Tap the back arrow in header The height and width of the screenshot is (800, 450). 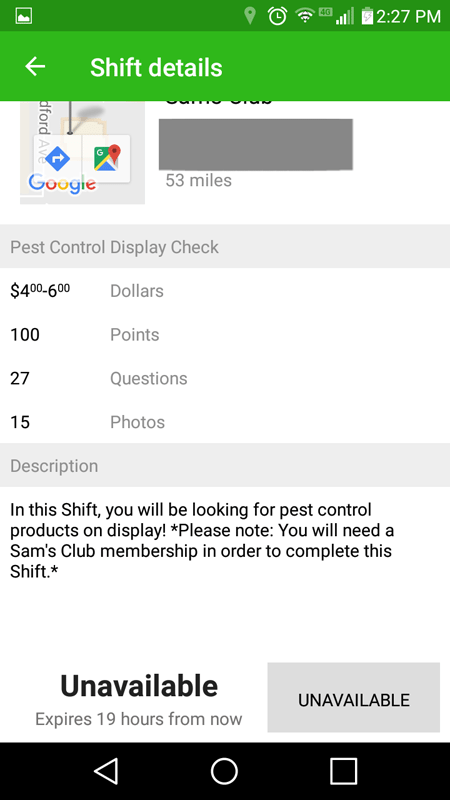[35, 67]
